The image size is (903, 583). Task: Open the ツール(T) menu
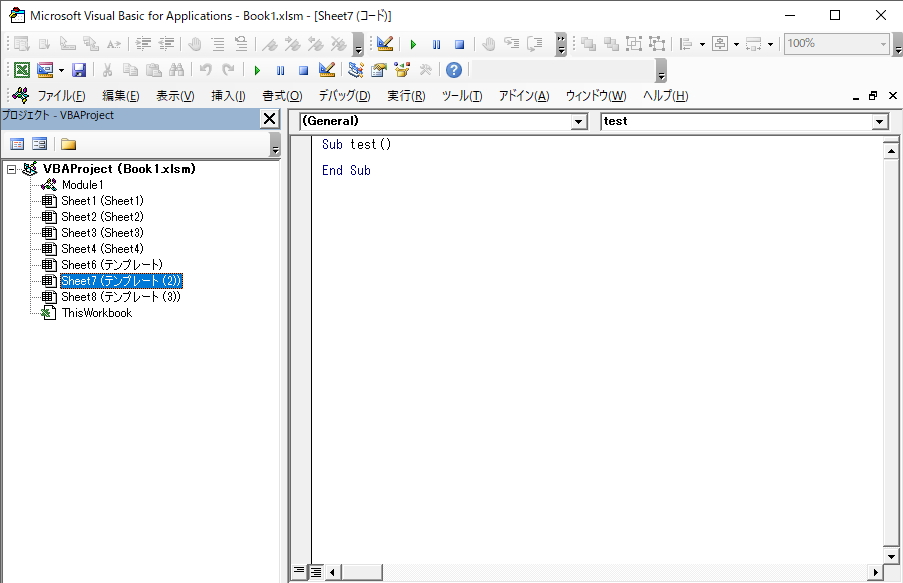462,96
